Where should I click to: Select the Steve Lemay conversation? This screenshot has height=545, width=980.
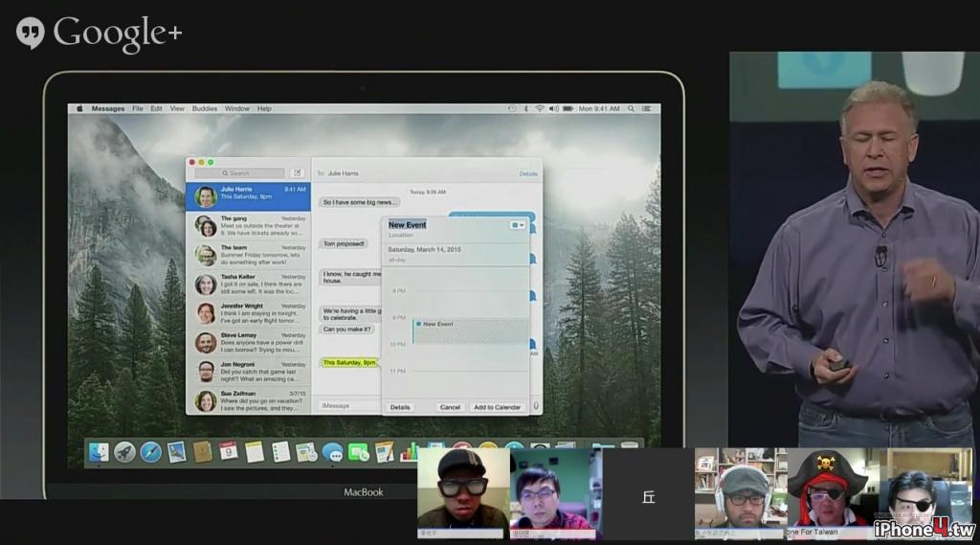coord(248,342)
